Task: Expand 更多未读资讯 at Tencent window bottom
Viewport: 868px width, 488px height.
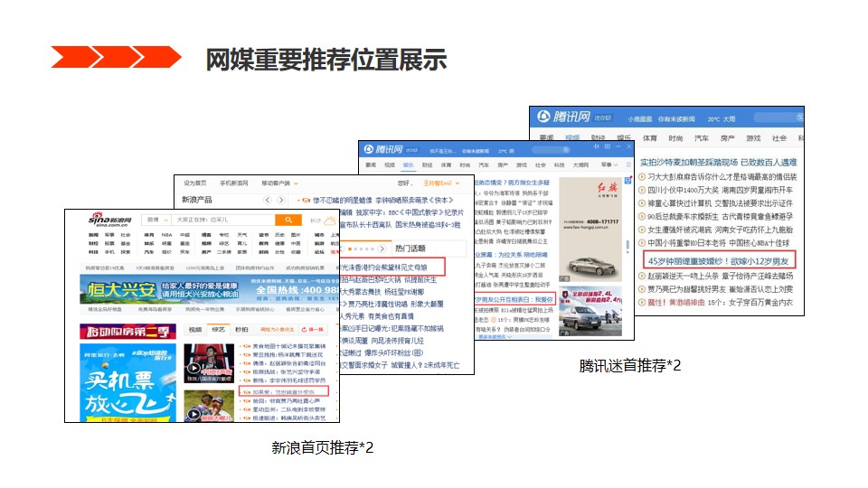Action: [495, 337]
